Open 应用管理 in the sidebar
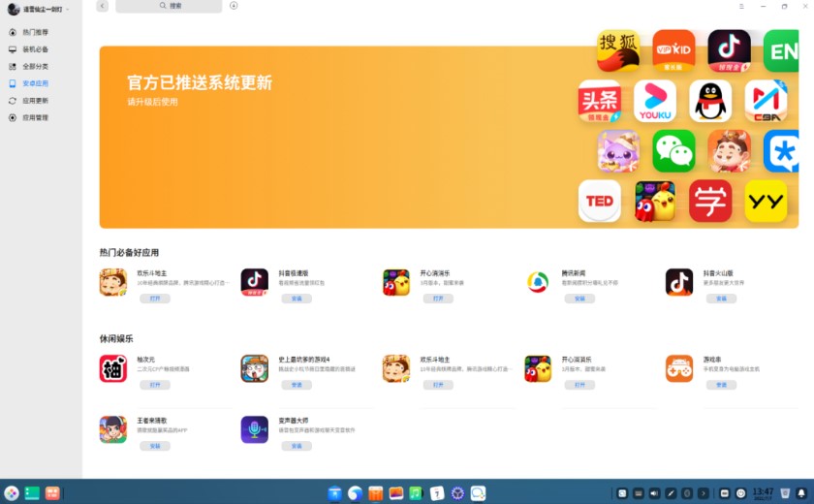 pos(35,118)
